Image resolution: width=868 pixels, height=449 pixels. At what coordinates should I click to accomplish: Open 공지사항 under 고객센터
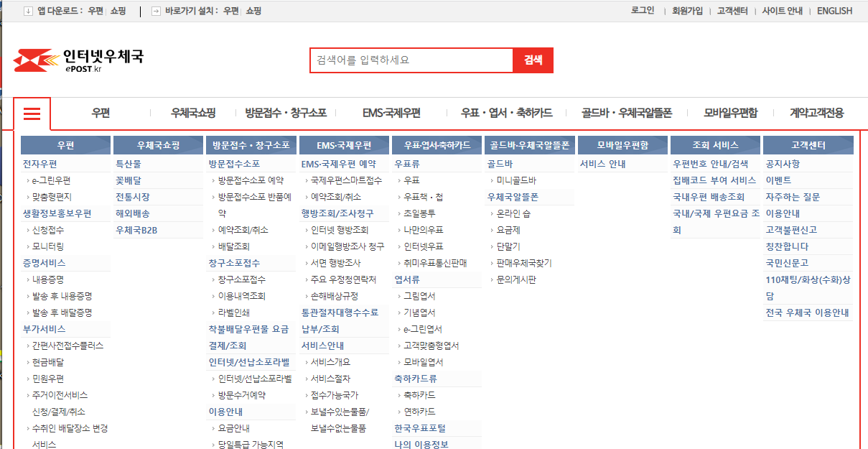click(783, 164)
